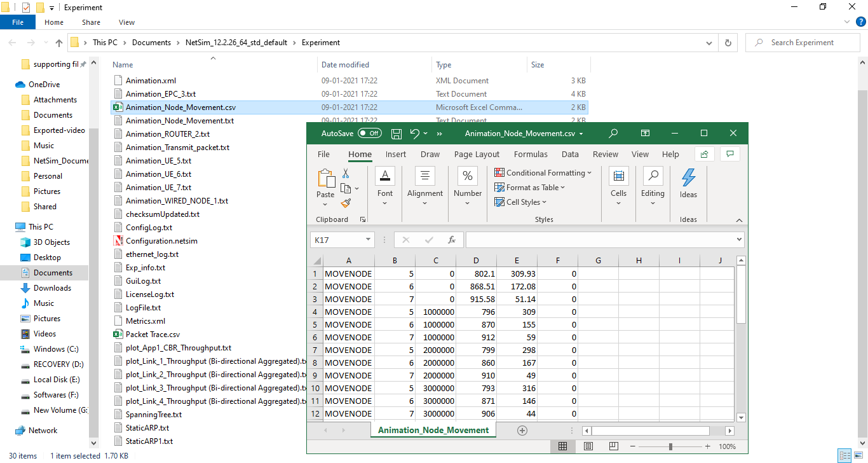Click the Share icon in Excel ribbon
Screen dimensions: 868x463
[703, 154]
